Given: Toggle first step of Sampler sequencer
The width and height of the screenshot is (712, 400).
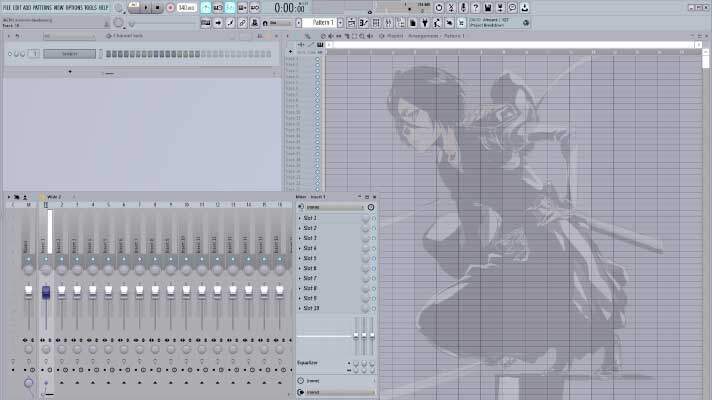Looking at the screenshot, I should 109,54.
